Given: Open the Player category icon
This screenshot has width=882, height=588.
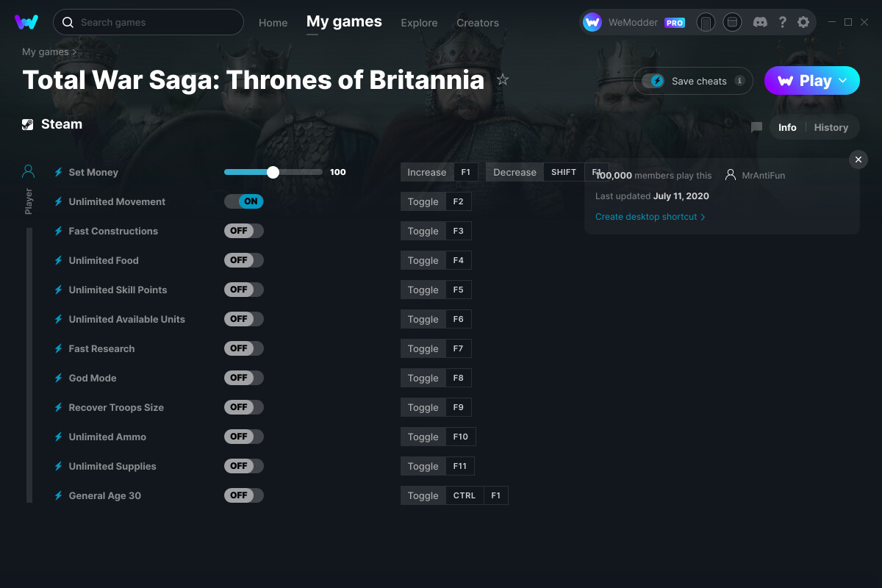Looking at the screenshot, I should [29, 172].
